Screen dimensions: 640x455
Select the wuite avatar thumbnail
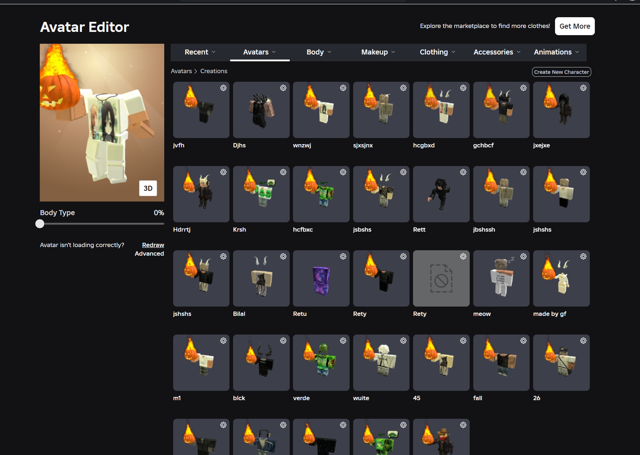(381, 363)
